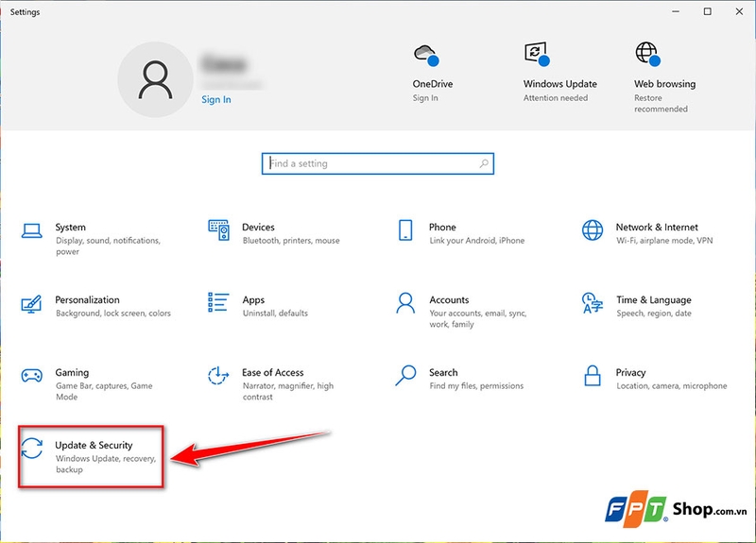
Task: Open the Ease of Access icon
Action: [218, 375]
